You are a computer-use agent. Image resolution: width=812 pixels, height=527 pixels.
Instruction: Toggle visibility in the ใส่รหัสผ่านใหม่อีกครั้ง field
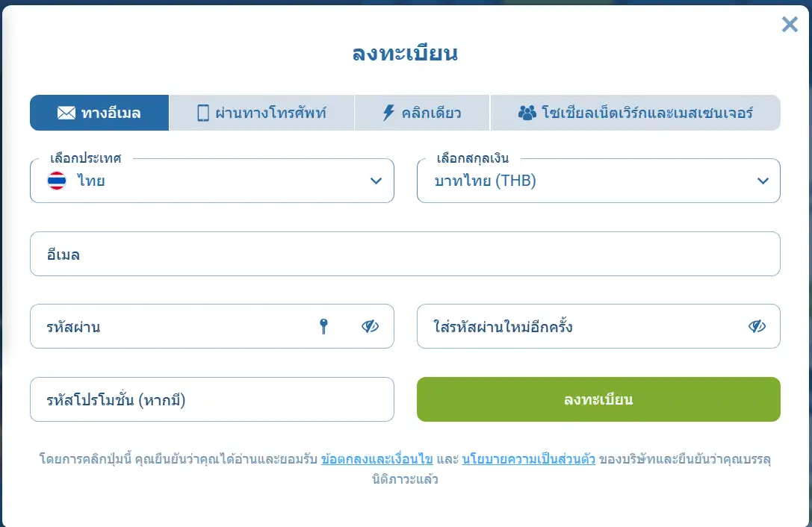pos(757,326)
